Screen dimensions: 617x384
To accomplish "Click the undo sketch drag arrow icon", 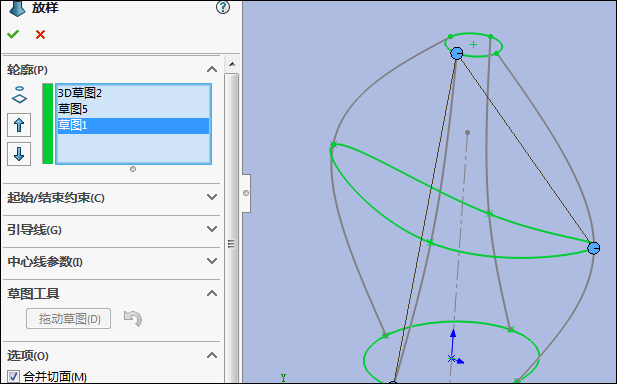I will pyautogui.click(x=133, y=319).
